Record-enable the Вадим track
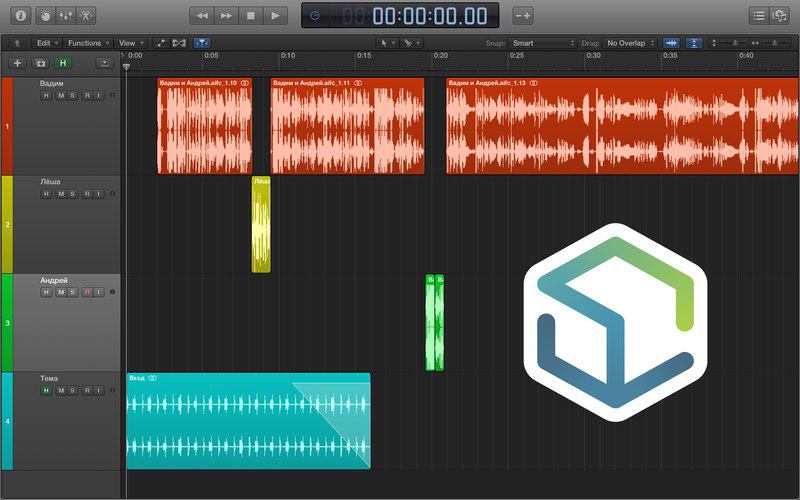The height and width of the screenshot is (500, 800). pos(87,95)
